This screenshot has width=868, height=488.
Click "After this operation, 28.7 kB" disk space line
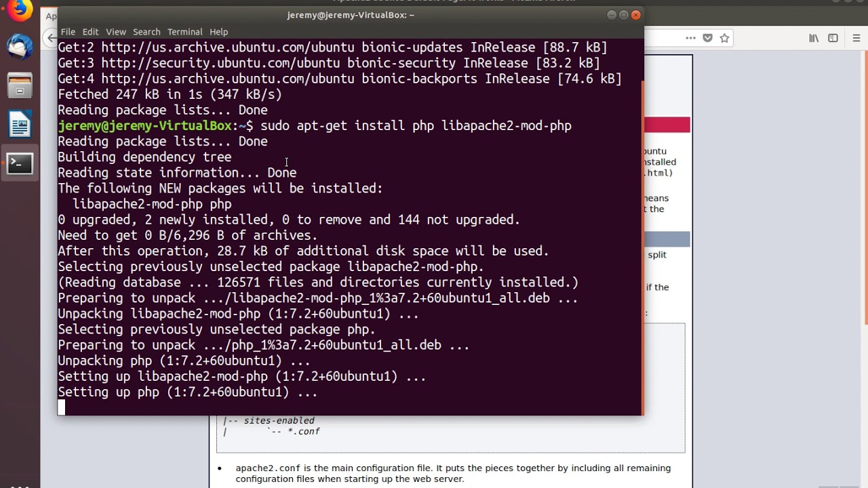click(x=303, y=251)
